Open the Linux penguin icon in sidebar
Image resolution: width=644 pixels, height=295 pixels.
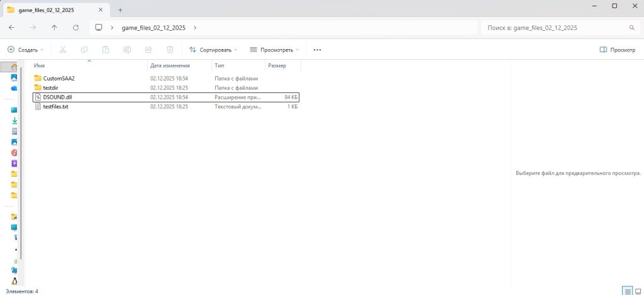point(14,281)
